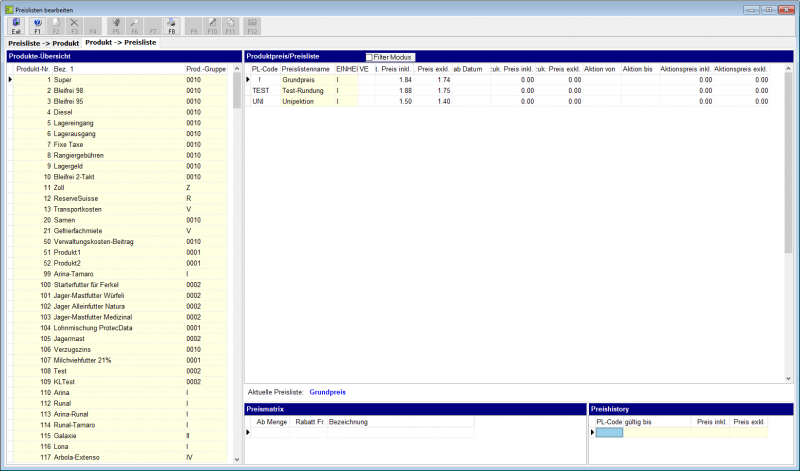Click the F8 print icon
This screenshot has height=471, width=800.
(x=171, y=26)
